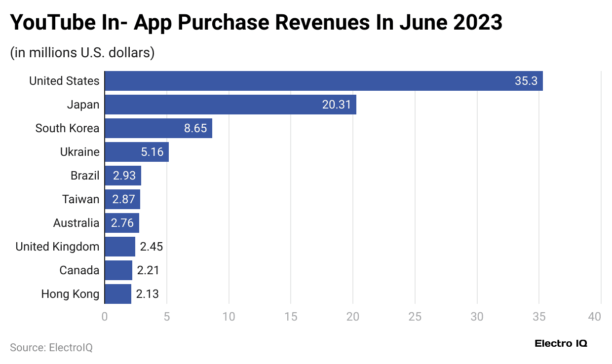This screenshot has width=612, height=364.
Task: Select the United States category label
Action: (x=64, y=80)
